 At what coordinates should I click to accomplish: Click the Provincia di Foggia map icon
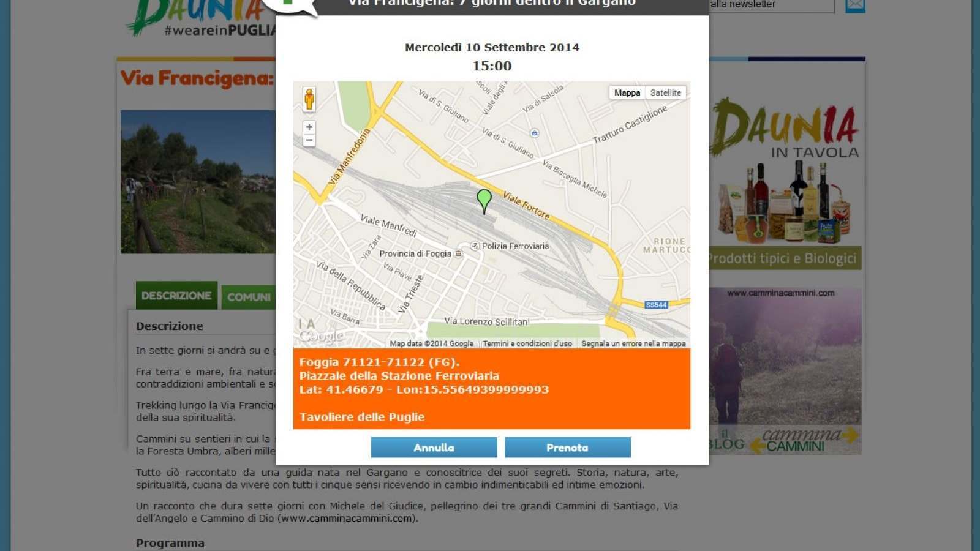pos(458,253)
